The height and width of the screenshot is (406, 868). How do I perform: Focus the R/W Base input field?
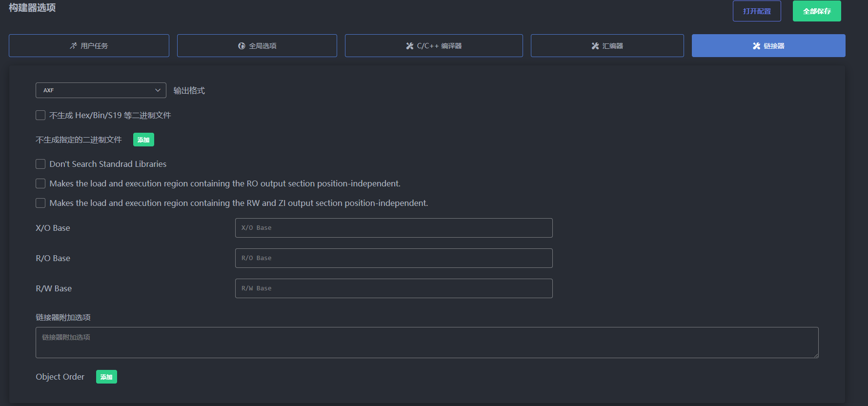394,288
